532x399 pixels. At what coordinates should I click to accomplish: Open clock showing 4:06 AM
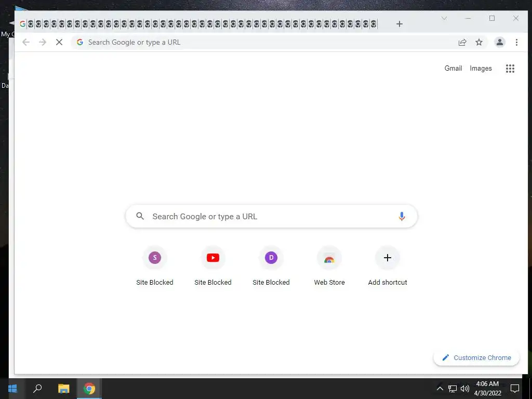click(x=487, y=389)
